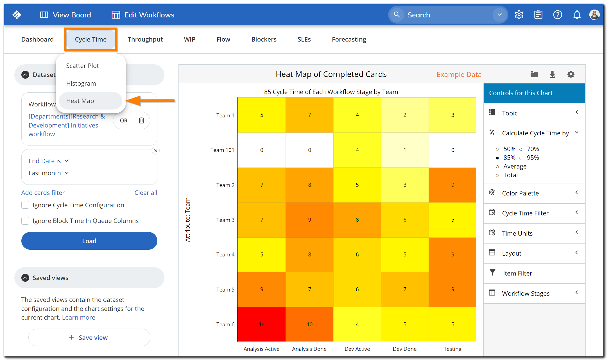Delete the workflow with trash icon
The image size is (611, 364).
point(141,120)
